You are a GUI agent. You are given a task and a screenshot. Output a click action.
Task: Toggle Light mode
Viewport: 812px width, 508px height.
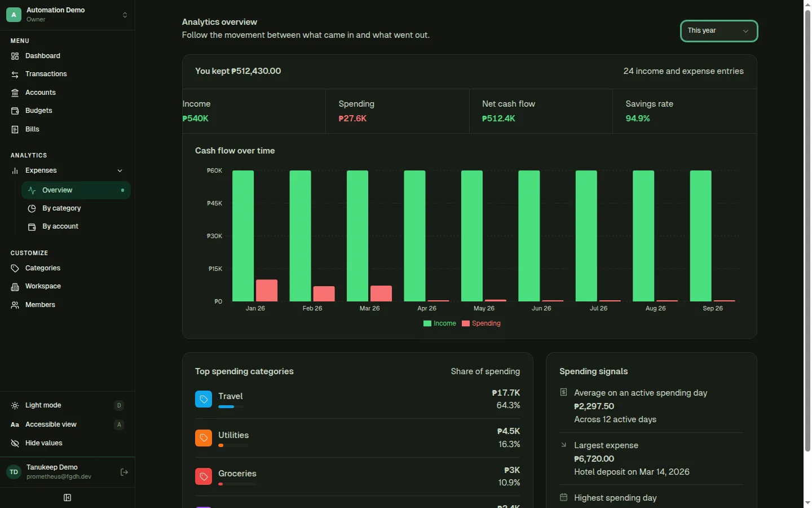(68, 405)
